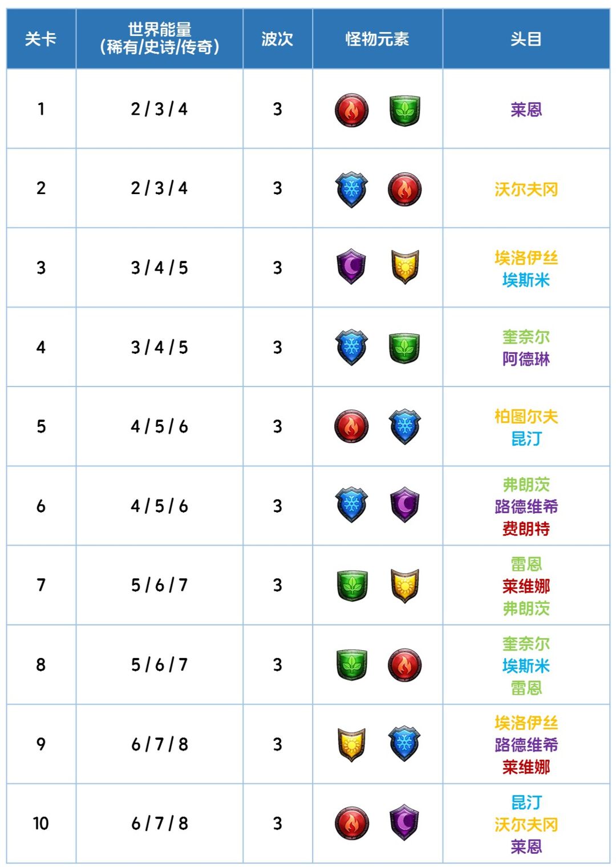The width and height of the screenshot is (616, 867).
Task: Click the nature shield icon in stage 1
Action: 404,110
